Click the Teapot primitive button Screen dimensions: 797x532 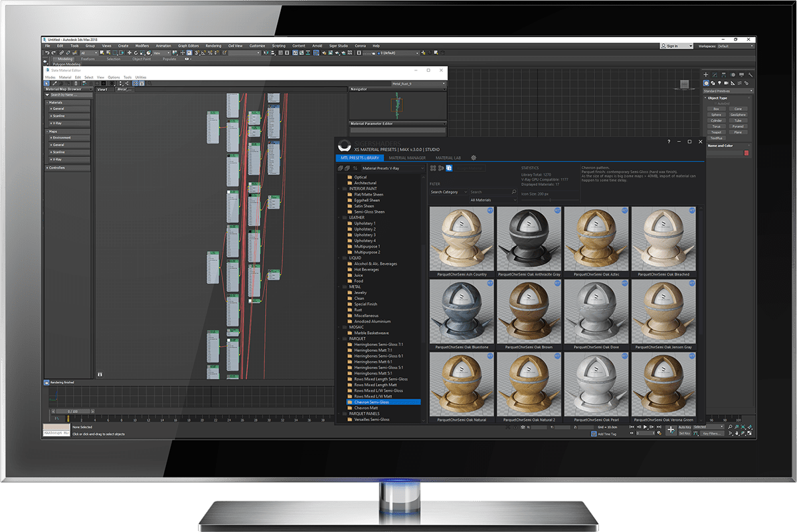717,132
